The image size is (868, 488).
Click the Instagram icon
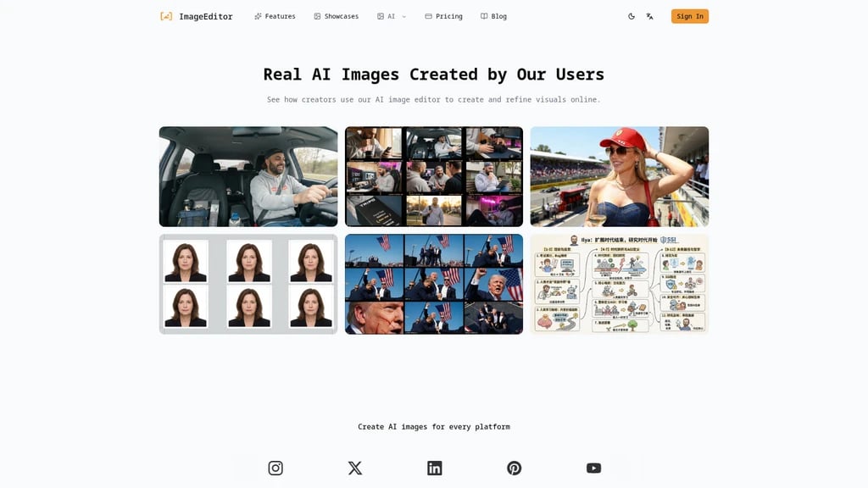(x=275, y=468)
